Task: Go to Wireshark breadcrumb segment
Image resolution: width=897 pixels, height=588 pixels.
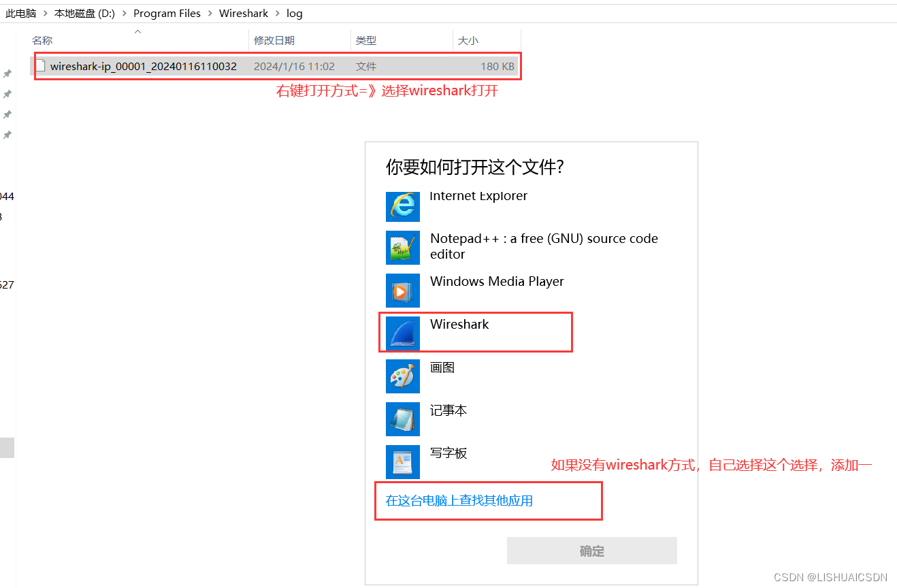Action: click(244, 13)
